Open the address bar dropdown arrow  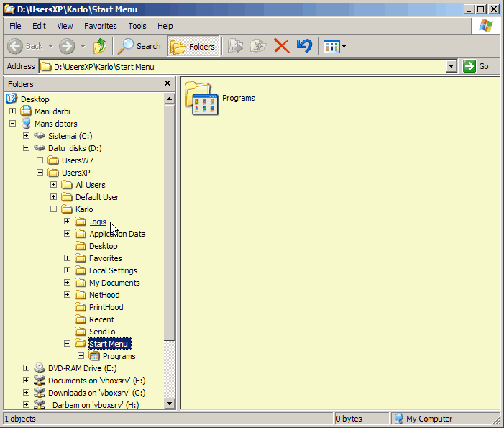[x=452, y=67]
